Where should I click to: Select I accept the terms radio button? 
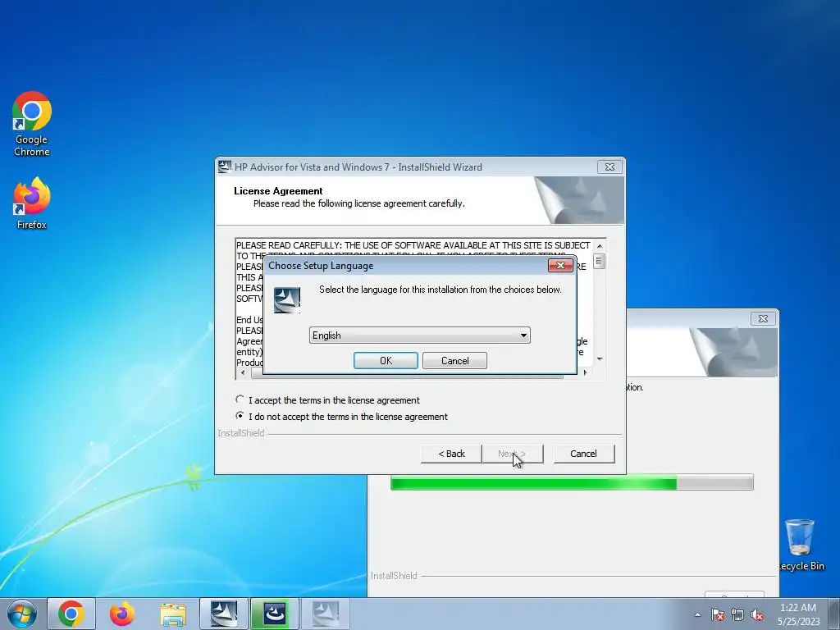tap(240, 399)
